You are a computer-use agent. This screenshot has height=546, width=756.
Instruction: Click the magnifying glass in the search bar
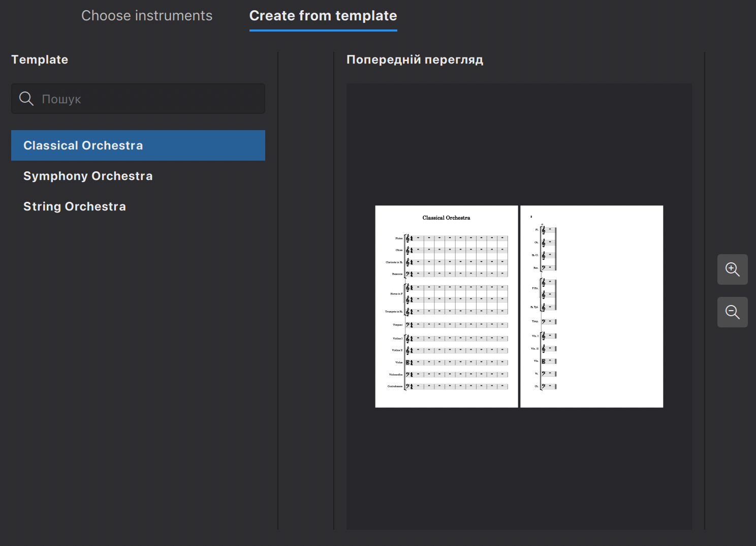click(x=26, y=98)
